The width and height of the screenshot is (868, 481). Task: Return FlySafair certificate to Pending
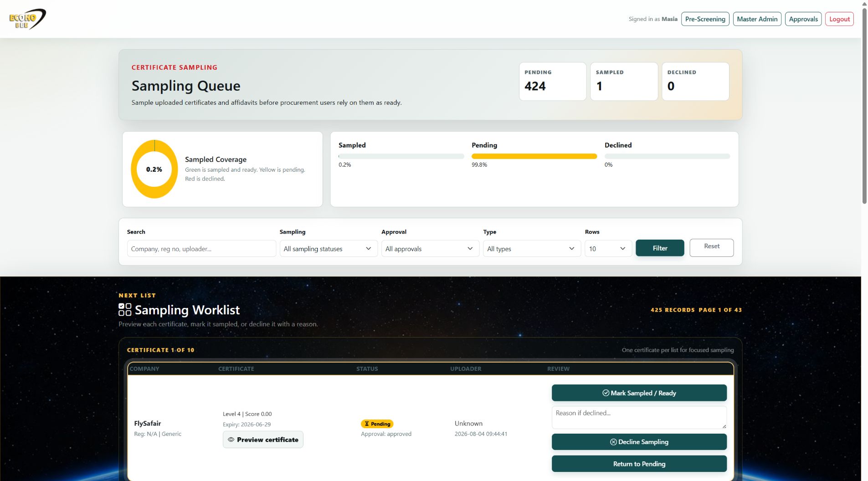pos(639,464)
